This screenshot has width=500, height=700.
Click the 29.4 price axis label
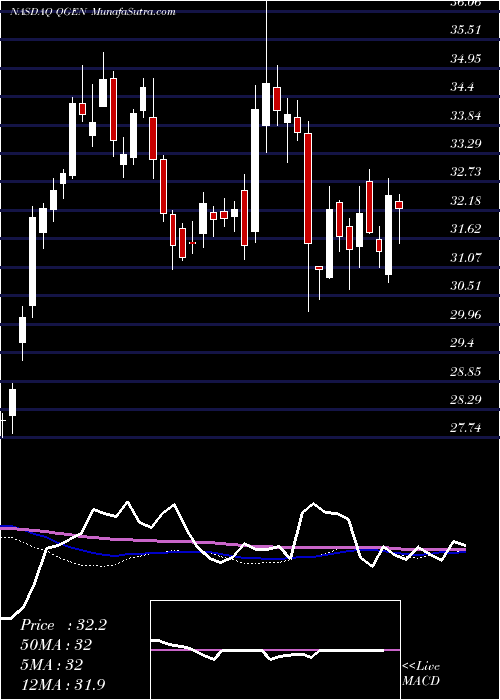462,343
